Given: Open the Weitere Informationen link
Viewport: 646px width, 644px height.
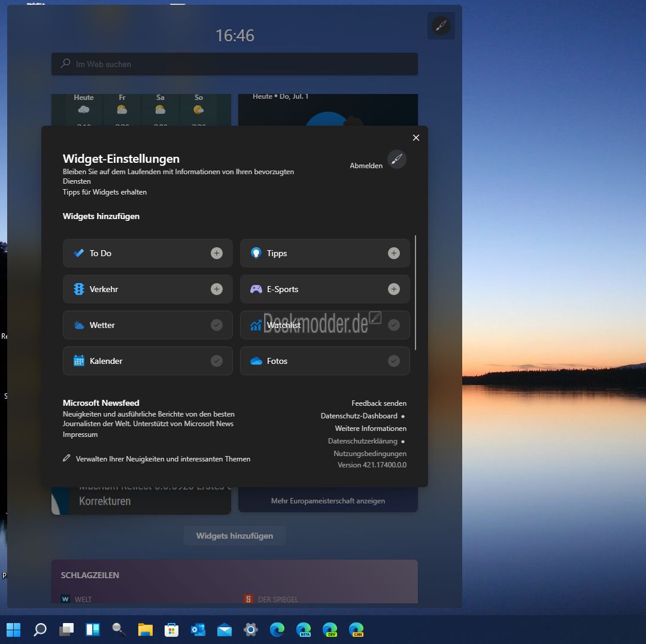Looking at the screenshot, I should [371, 428].
